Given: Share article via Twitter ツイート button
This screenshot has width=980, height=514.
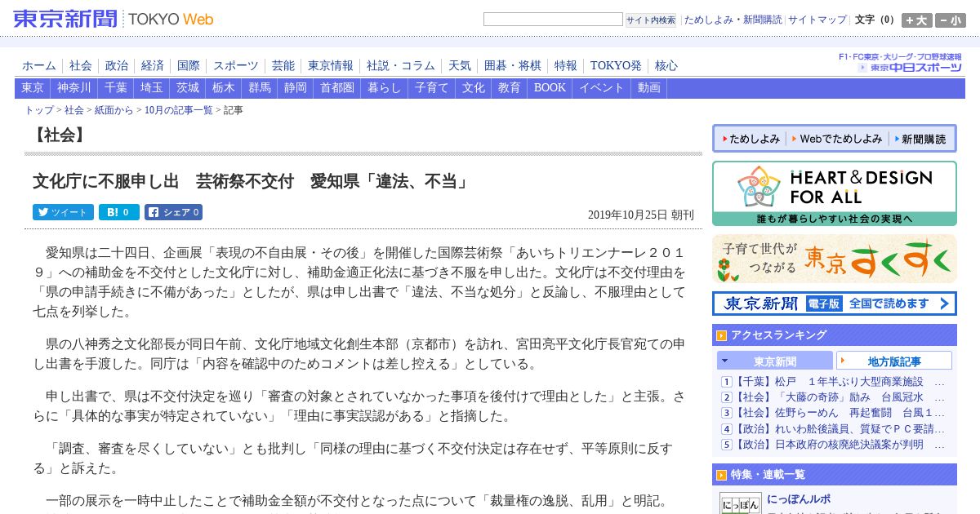Looking at the screenshot, I should (63, 212).
